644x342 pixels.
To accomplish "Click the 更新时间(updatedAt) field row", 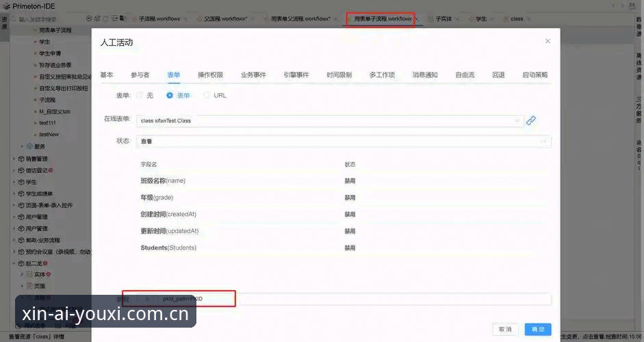I will [344, 231].
